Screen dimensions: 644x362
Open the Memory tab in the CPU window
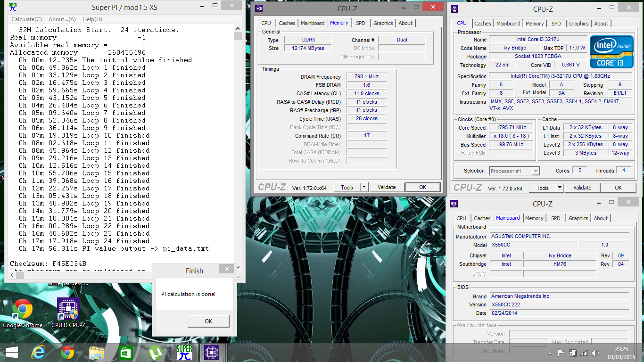coord(535,24)
